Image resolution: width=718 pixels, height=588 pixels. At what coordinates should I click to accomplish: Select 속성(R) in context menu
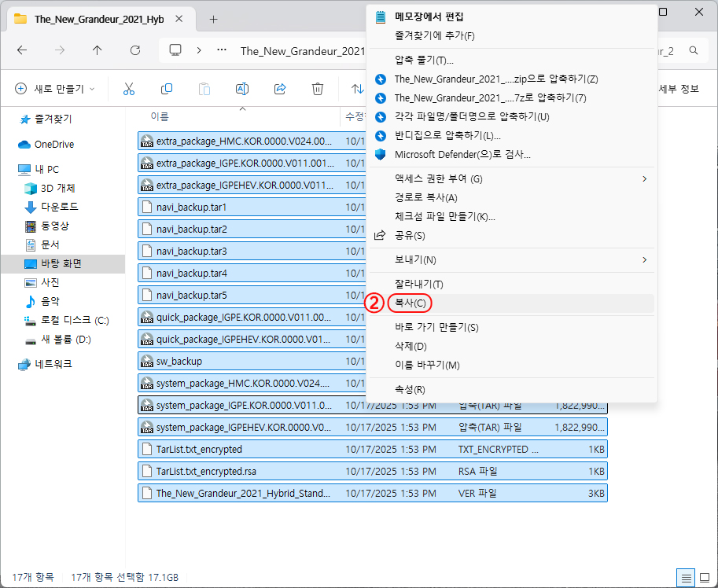[409, 389]
